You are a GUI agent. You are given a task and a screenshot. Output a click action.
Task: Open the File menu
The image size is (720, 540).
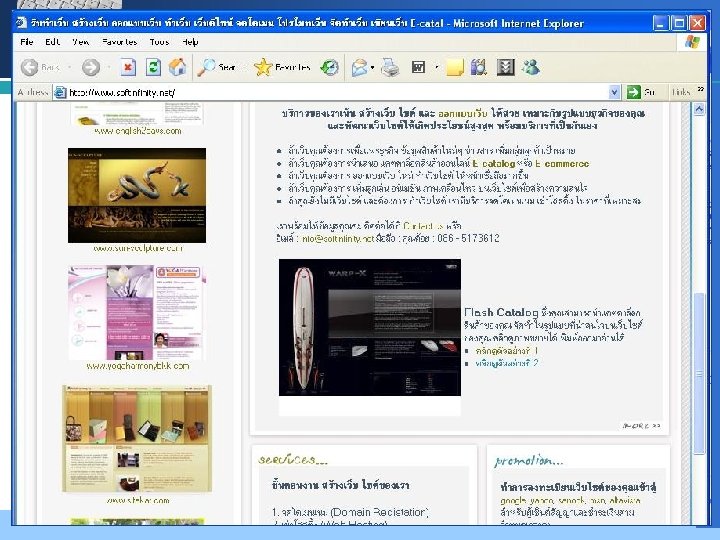pos(27,42)
